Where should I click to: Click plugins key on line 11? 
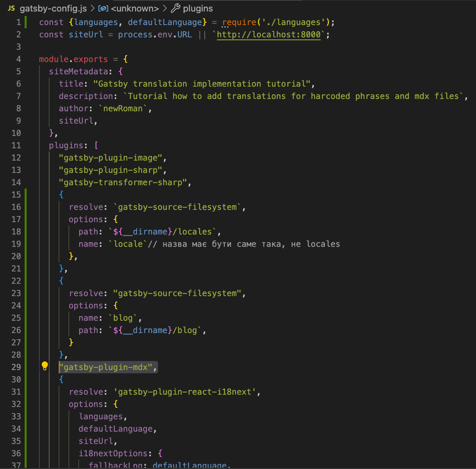66,145
